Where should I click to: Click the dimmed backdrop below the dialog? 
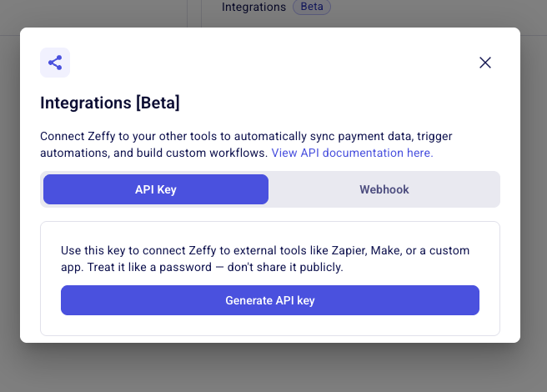[x=273, y=367]
